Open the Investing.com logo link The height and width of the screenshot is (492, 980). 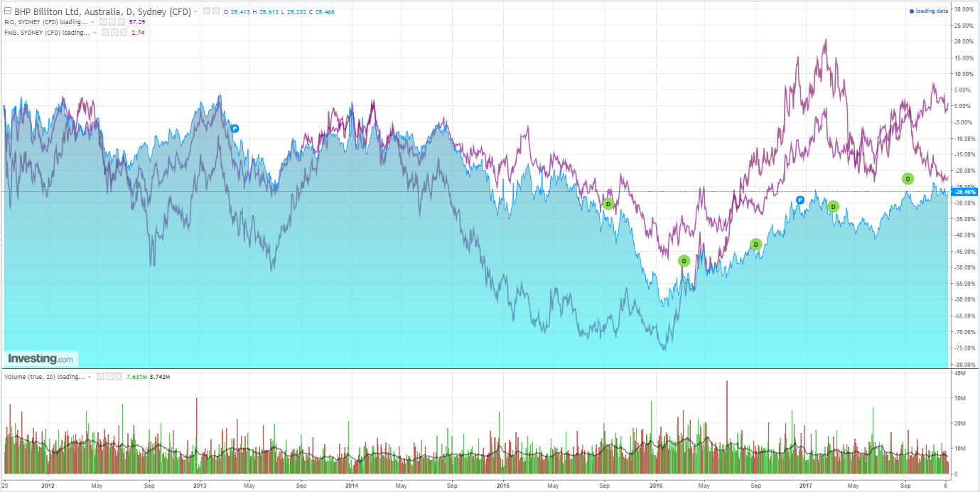click(40, 358)
